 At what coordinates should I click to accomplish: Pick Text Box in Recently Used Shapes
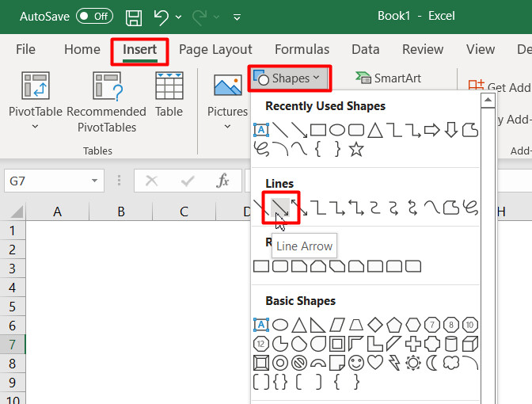tap(261, 130)
